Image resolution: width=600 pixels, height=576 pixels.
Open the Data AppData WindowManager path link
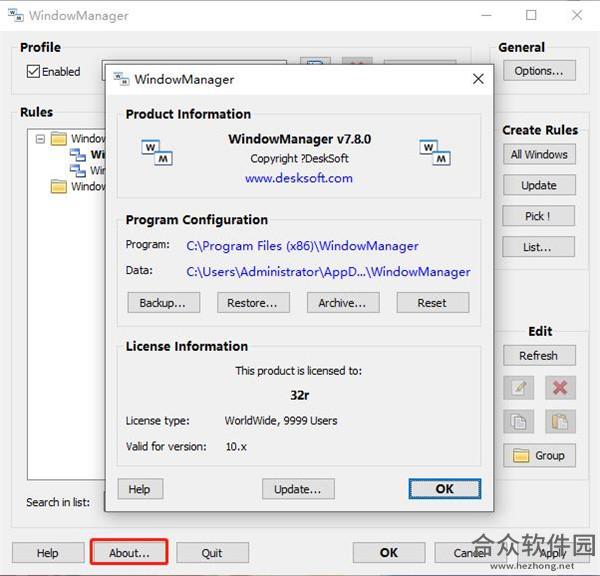tap(328, 272)
